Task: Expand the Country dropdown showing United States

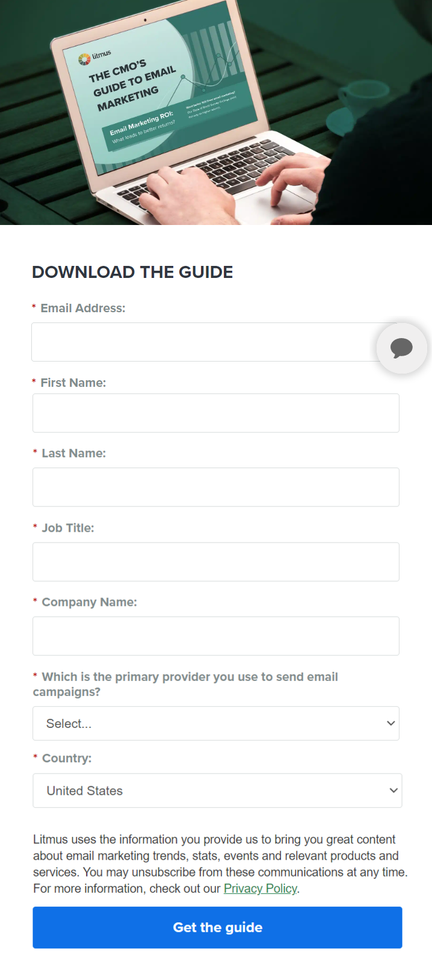Action: [x=217, y=790]
